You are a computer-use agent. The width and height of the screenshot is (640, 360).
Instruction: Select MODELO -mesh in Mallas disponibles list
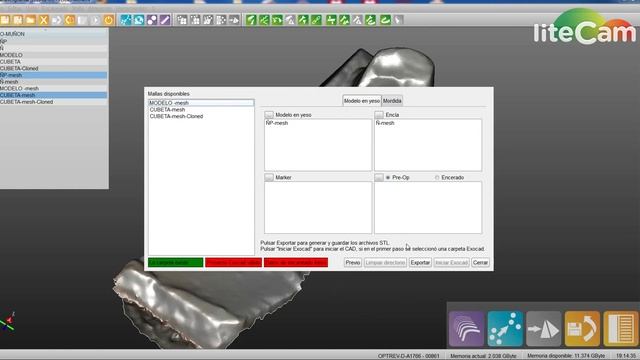coord(201,103)
